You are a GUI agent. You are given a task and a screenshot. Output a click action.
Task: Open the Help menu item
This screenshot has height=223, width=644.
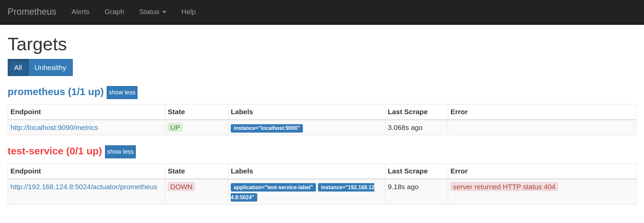[x=189, y=12]
